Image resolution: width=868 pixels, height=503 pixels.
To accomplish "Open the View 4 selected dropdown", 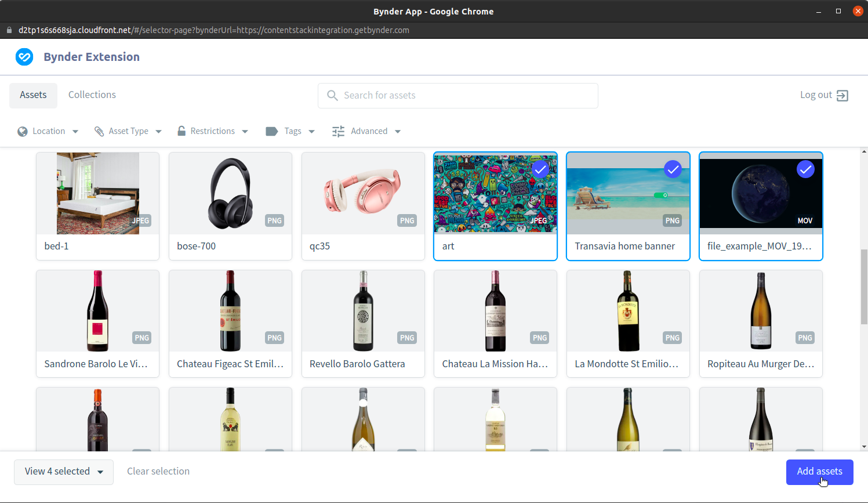I will point(64,472).
